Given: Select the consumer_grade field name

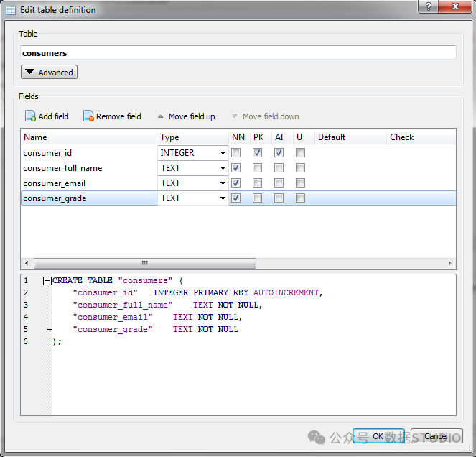Looking at the screenshot, I should [55, 198].
